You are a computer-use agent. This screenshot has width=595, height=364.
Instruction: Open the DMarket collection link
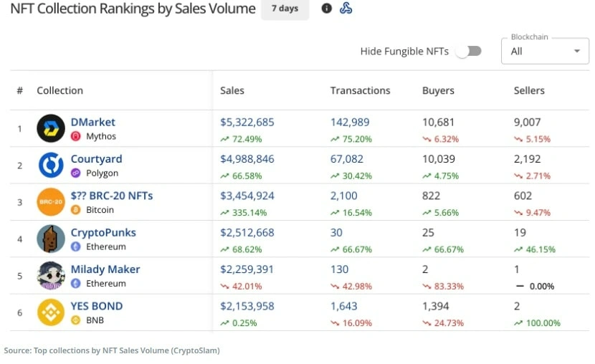93,122
